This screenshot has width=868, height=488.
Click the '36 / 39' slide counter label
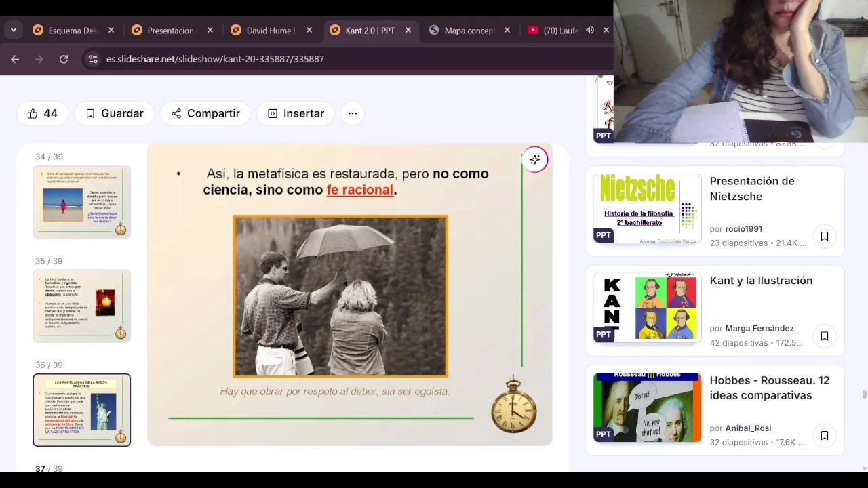[x=49, y=365]
